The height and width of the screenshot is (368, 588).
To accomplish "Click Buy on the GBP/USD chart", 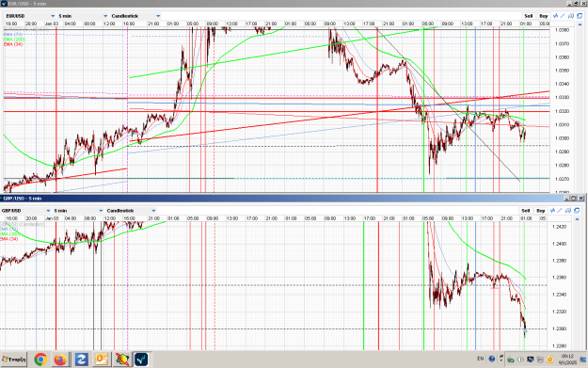I will click(x=540, y=211).
